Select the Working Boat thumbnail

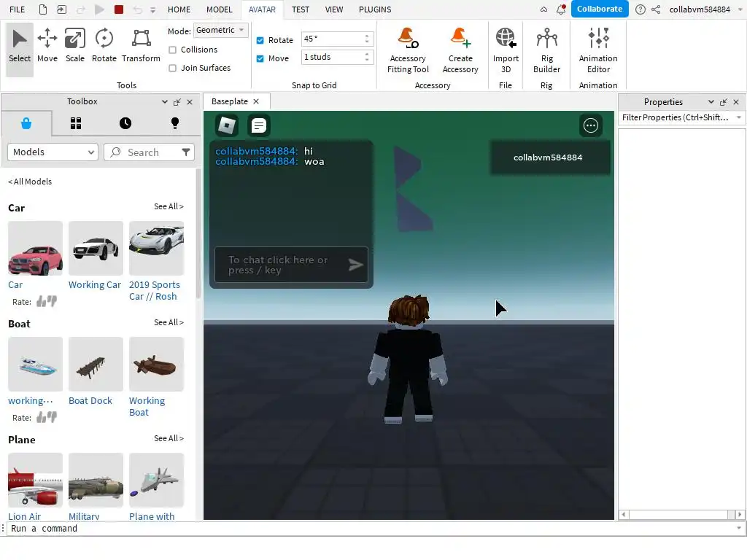click(156, 365)
